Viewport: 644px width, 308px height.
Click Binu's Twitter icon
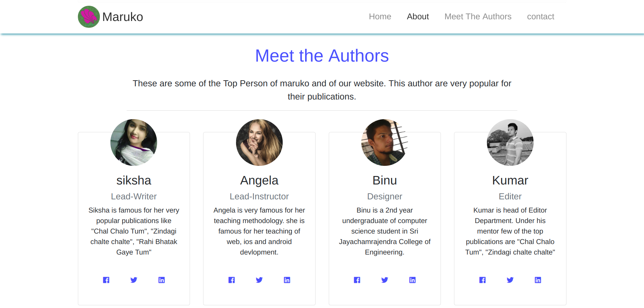point(385,280)
